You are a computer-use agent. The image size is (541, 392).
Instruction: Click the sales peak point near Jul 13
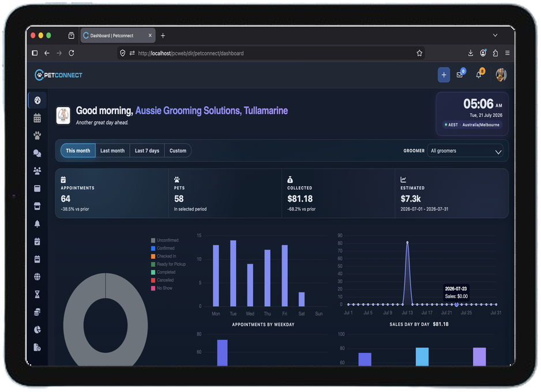coord(407,243)
